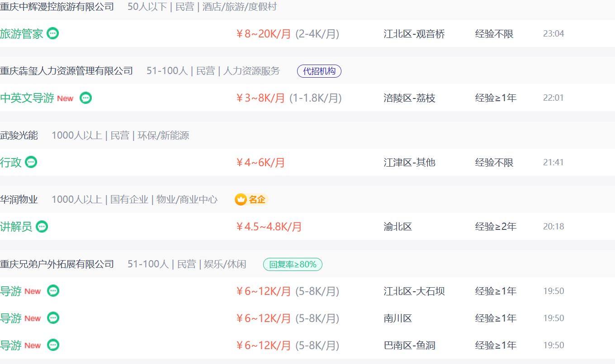Click chat icon for 导游 in 江北区-大石坝
Screen dimensions: 615x364
coord(53,291)
